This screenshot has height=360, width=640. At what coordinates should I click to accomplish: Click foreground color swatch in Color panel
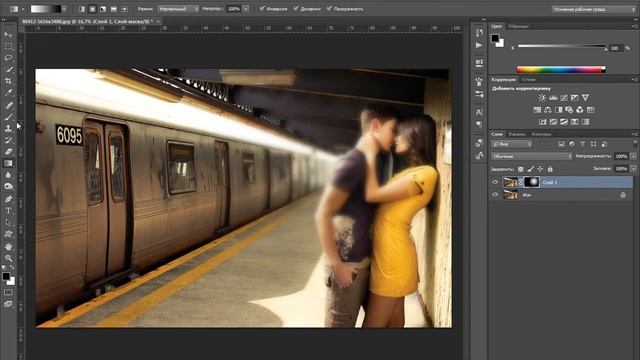coord(495,38)
